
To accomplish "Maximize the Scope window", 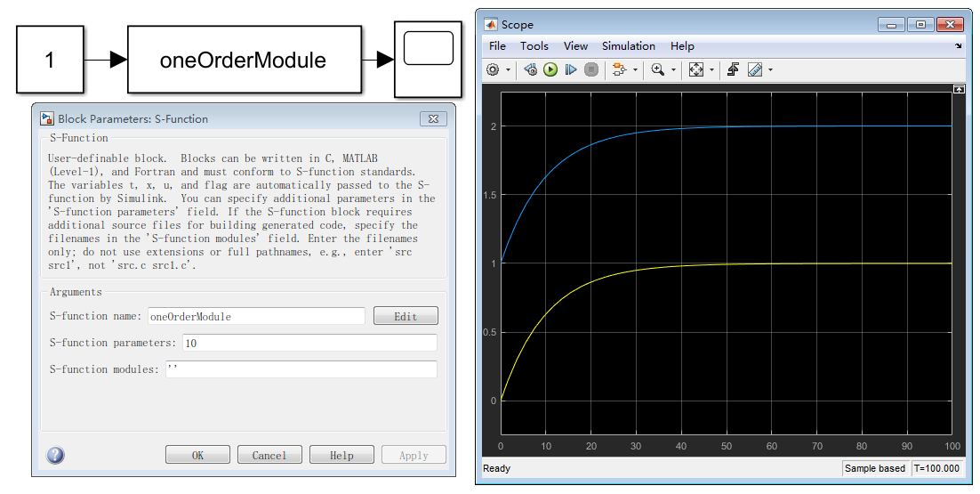I will (920, 25).
